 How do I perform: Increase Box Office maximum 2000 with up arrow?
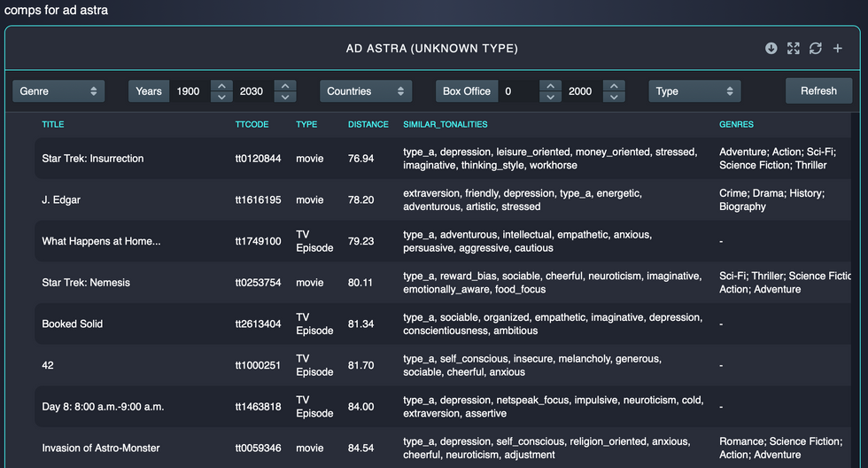point(614,86)
